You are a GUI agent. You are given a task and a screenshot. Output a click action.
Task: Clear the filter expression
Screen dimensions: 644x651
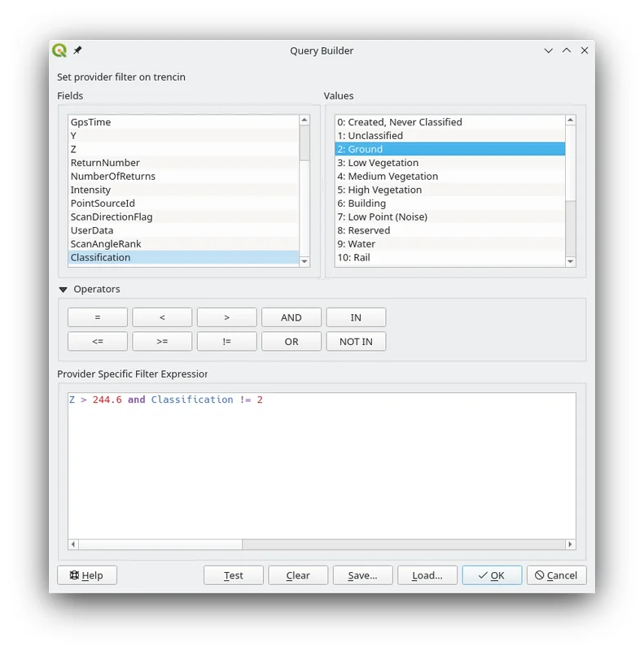coord(298,575)
